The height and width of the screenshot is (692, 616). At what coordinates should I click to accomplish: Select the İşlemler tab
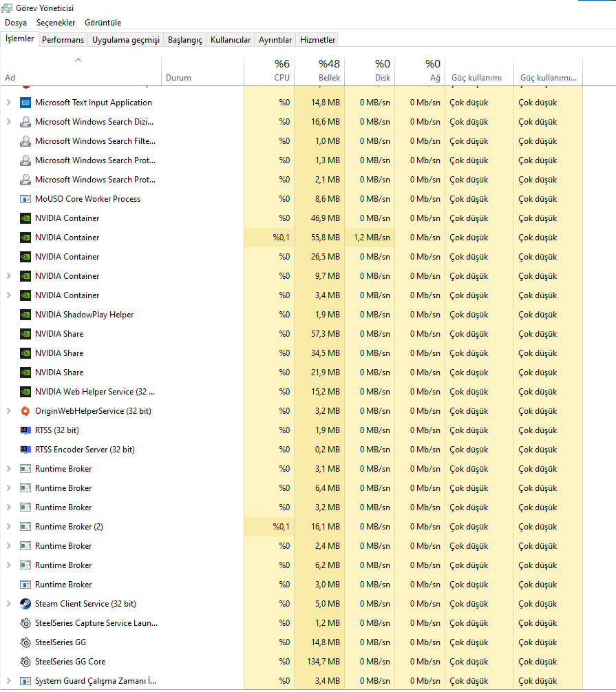point(19,39)
